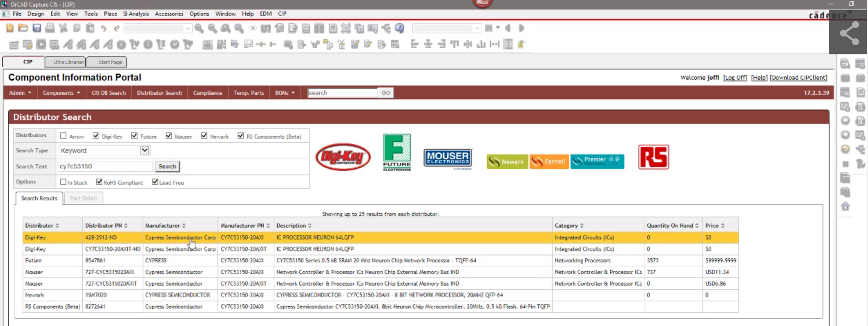Open the Compliance nav link
Screen dimensions: 868x326
208,93
